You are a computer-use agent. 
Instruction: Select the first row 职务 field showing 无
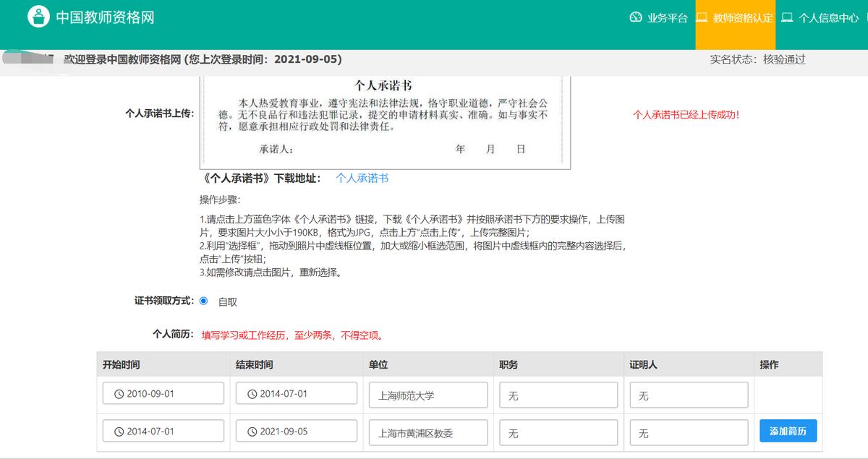557,393
